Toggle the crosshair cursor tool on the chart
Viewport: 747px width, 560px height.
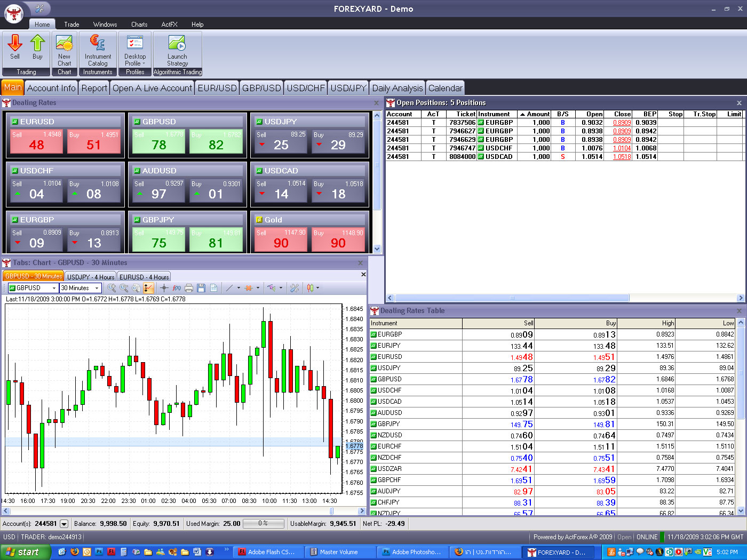click(x=164, y=287)
